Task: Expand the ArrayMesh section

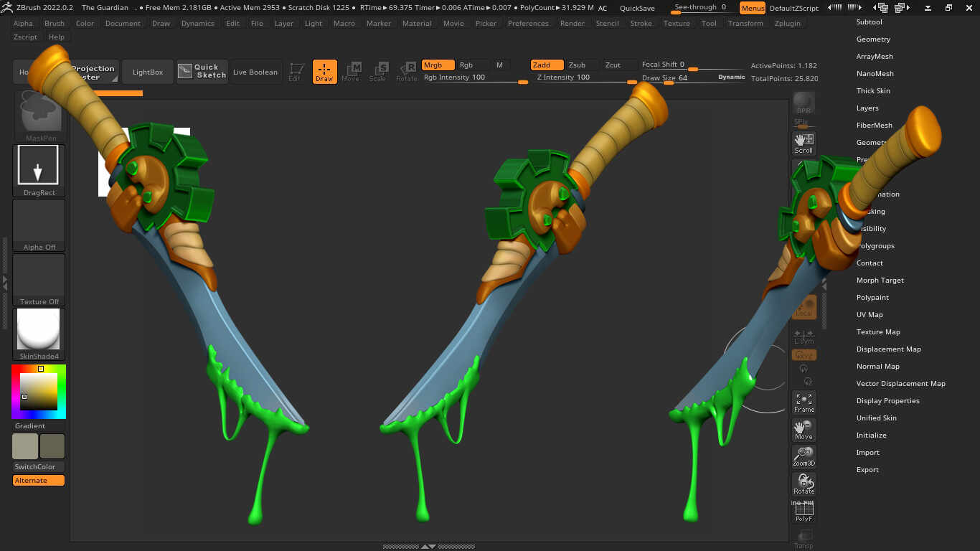Action: pyautogui.click(x=875, y=57)
